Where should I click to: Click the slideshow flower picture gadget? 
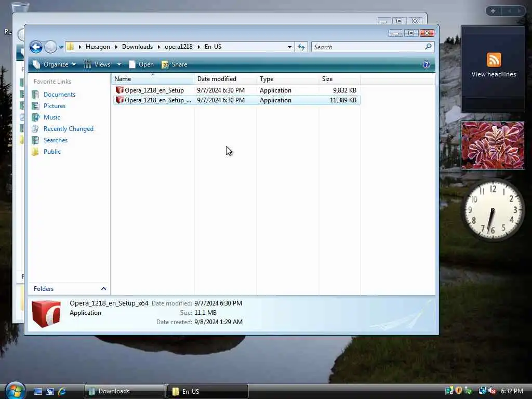[493, 145]
